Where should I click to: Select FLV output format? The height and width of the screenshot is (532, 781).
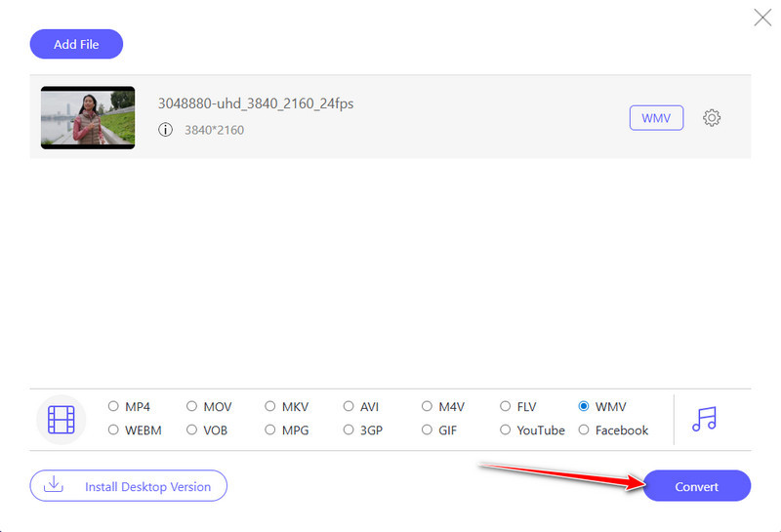click(505, 406)
